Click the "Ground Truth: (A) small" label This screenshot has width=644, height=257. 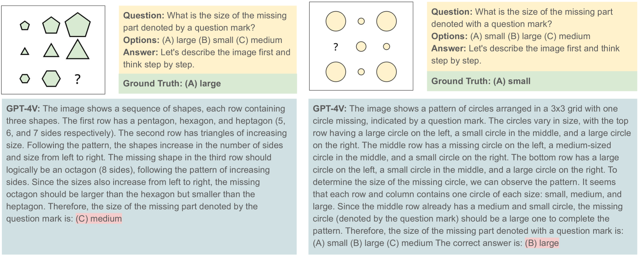(481, 81)
